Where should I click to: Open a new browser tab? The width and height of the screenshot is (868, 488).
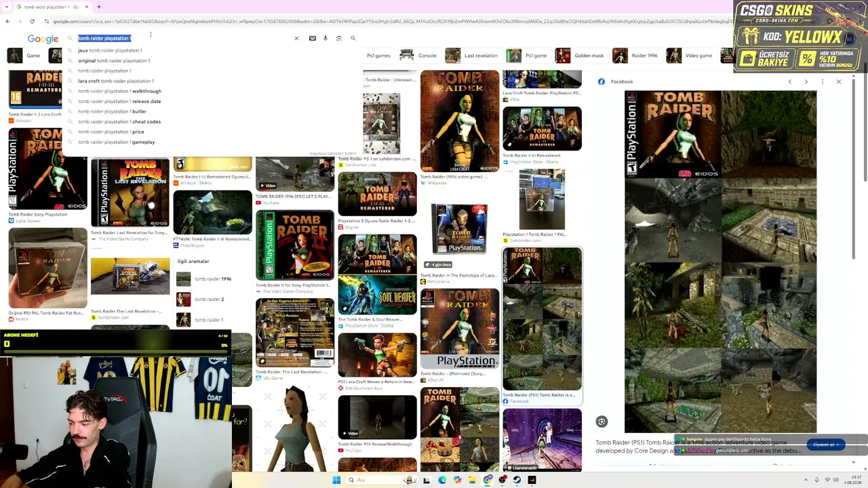coord(98,7)
